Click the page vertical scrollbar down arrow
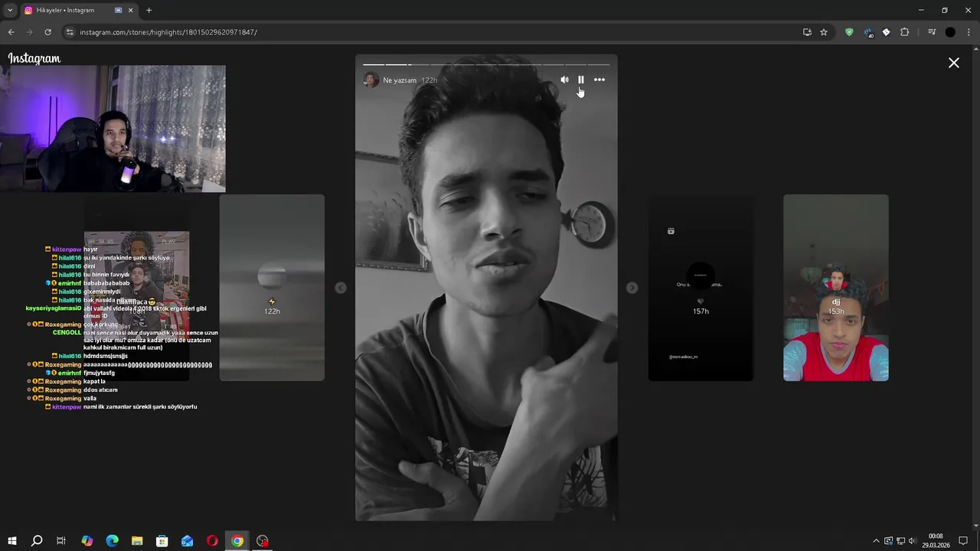 (975, 526)
